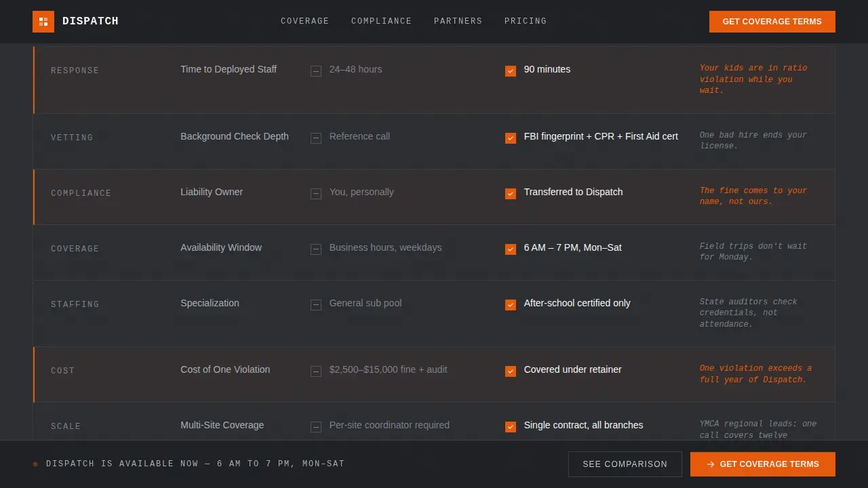Open the Pricing nav item
The height and width of the screenshot is (488, 868).
[526, 22]
